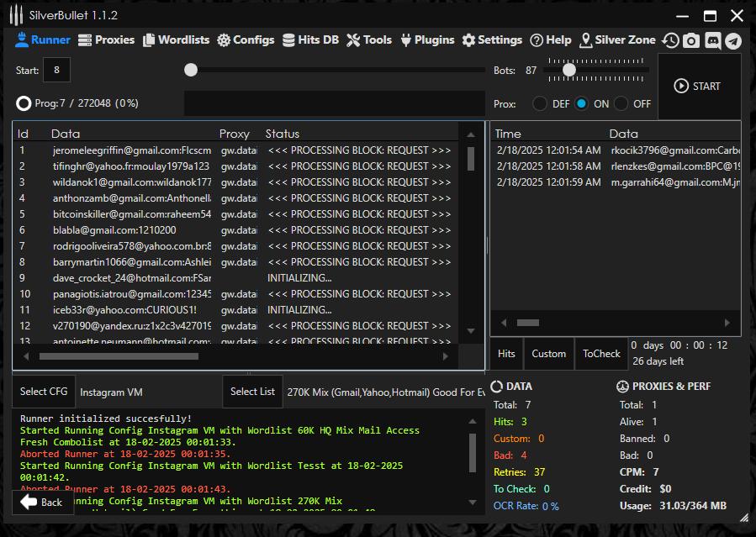Click the Start value input field

[56, 71]
